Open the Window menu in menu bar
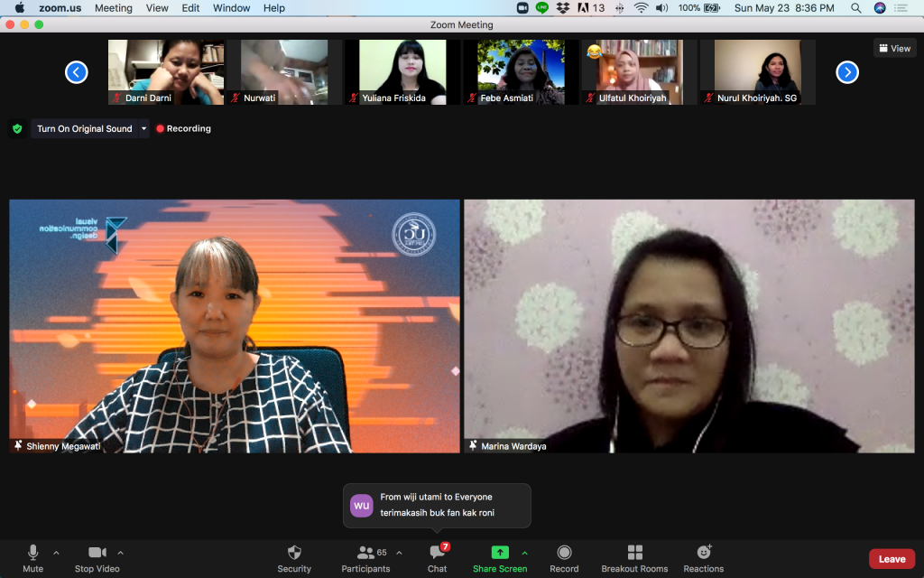The image size is (924, 578). (231, 8)
